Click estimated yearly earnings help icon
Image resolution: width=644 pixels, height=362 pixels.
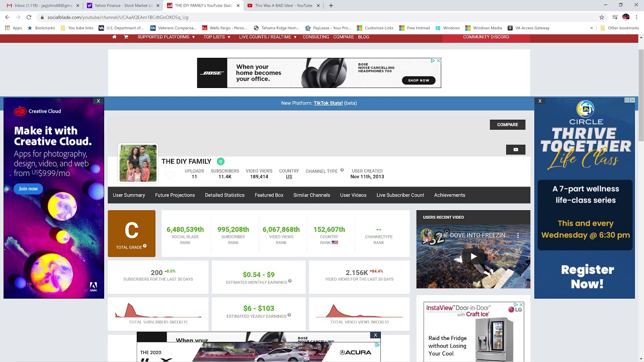point(289,315)
